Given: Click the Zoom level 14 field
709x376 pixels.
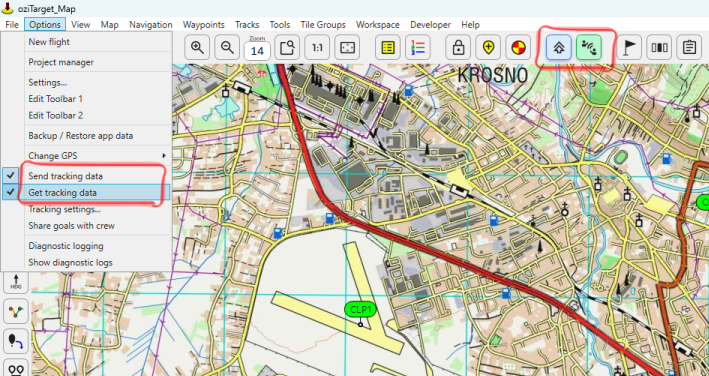Looking at the screenshot, I should [x=257, y=51].
